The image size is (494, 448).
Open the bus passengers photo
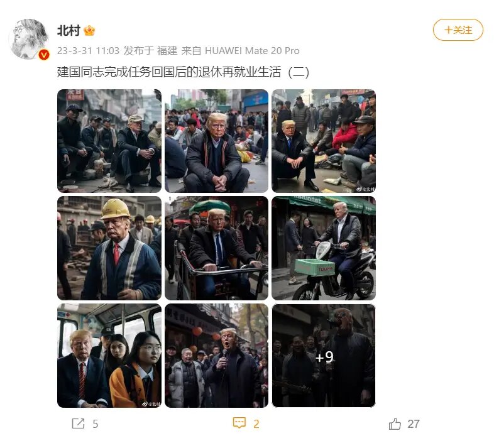click(109, 356)
